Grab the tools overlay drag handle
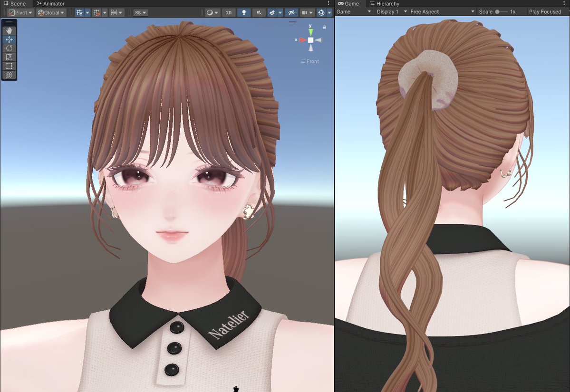Image resolution: width=570 pixels, height=392 pixels. [9, 22]
